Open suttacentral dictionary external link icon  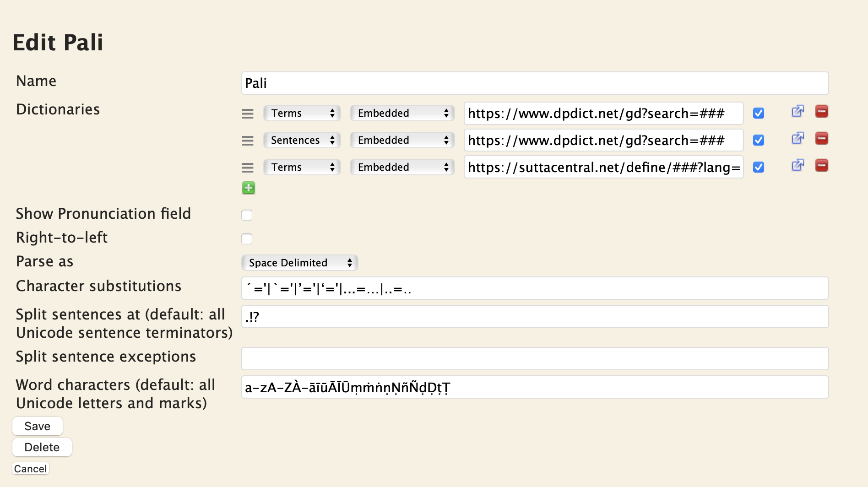click(x=797, y=166)
